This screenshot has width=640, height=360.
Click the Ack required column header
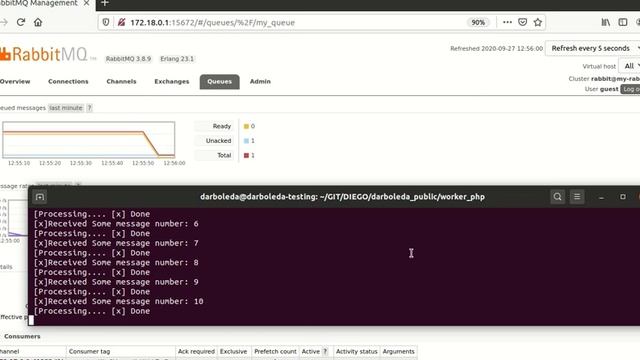[196, 351]
